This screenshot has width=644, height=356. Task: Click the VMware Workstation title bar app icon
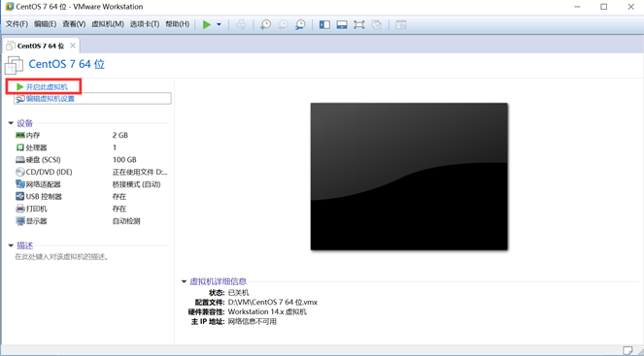coord(9,7)
